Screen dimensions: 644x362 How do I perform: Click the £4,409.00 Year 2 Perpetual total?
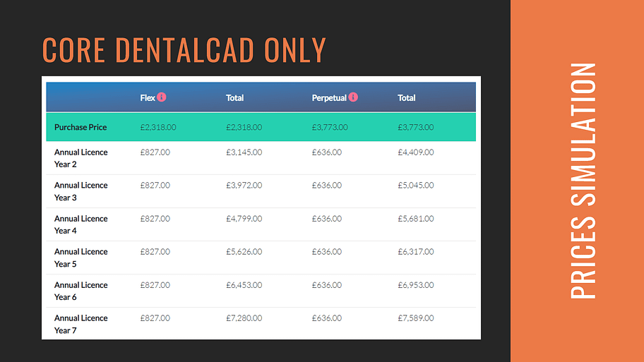pyautogui.click(x=415, y=152)
